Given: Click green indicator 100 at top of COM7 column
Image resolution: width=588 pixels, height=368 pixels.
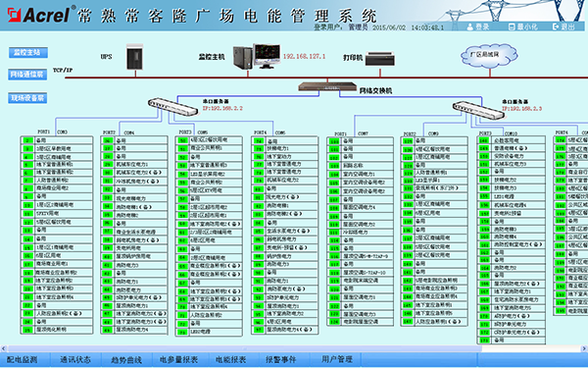Looking at the screenshot, I should tap(334, 141).
